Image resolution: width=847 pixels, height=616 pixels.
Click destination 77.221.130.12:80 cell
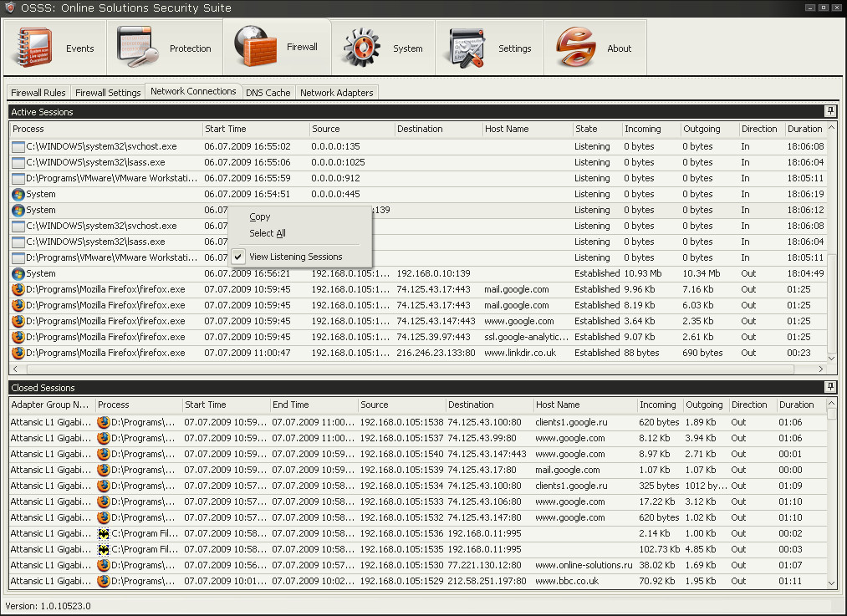click(484, 565)
